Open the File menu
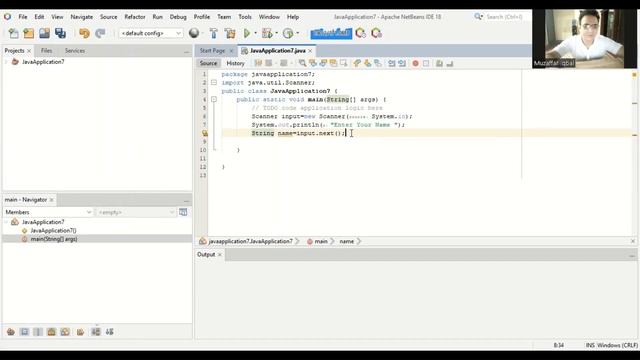The height and width of the screenshot is (360, 640). tap(23, 17)
